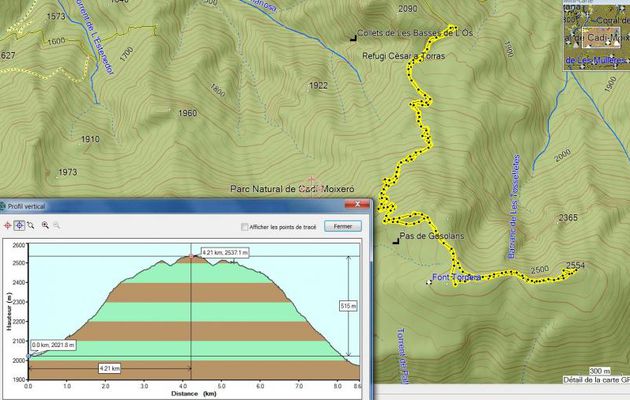Viewport: 630px width, 400px height.
Task: Click the greyed-out zoom out icon
Action: click(57, 225)
